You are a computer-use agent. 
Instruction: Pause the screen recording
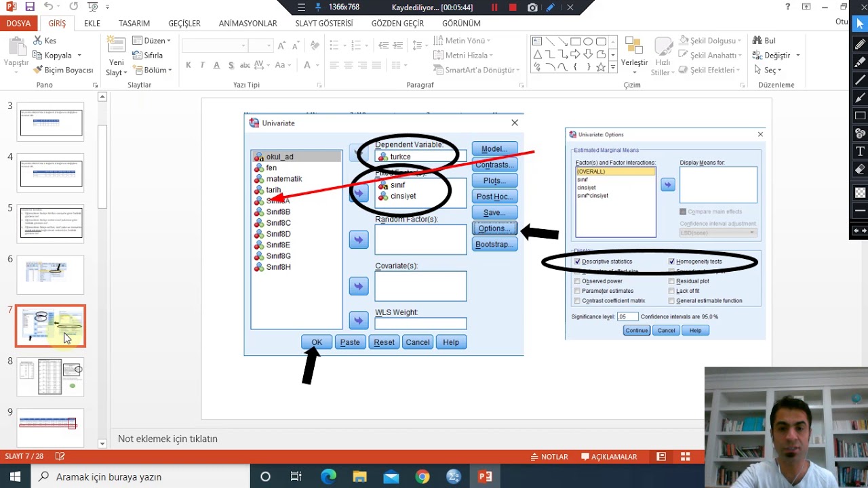(494, 7)
